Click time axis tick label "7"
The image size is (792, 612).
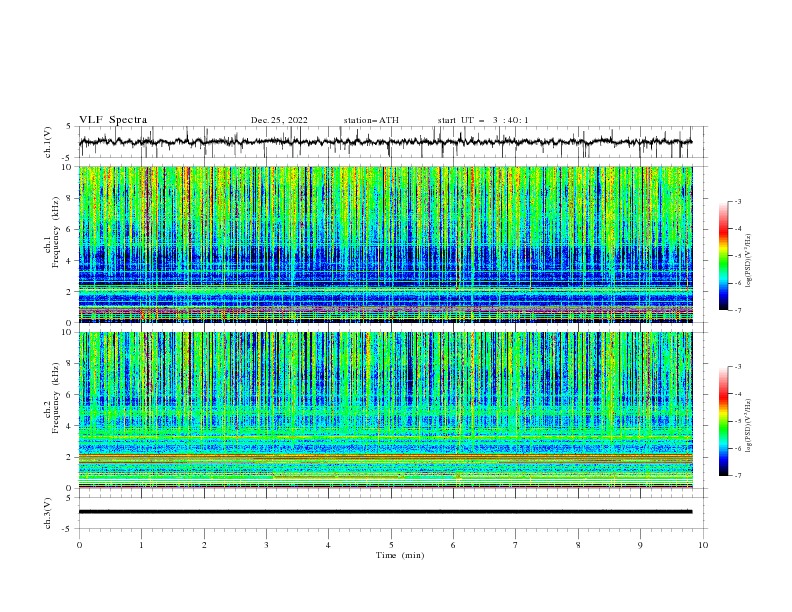[516, 545]
